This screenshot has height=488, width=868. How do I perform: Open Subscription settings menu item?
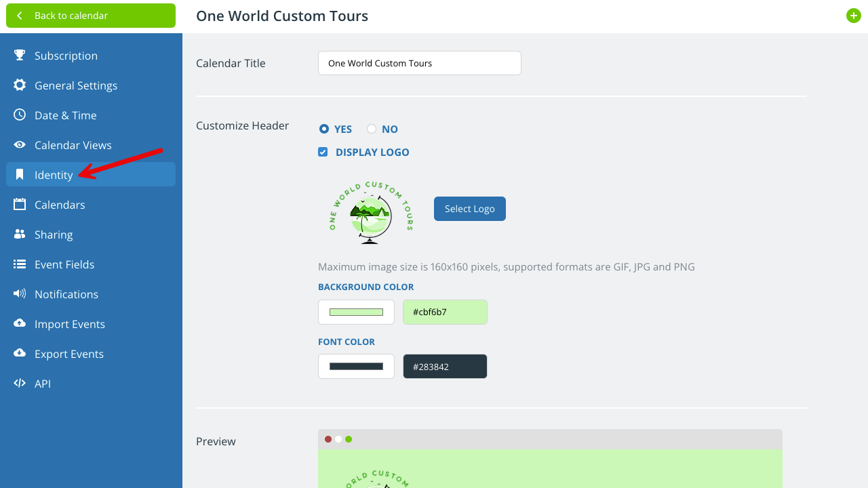click(91, 56)
